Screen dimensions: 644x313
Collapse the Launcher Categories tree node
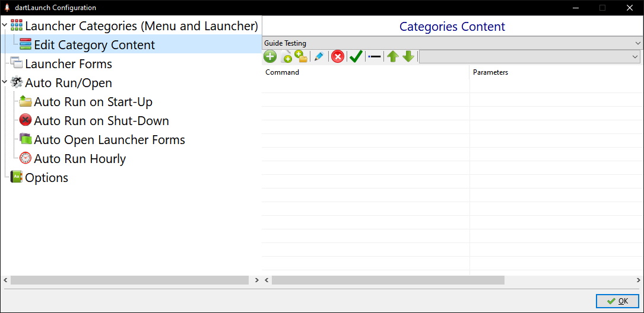click(5, 26)
